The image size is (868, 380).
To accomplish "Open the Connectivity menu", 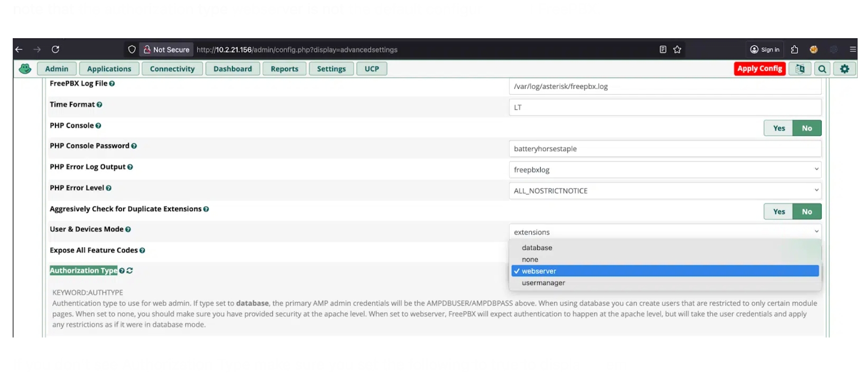I will 172,69.
